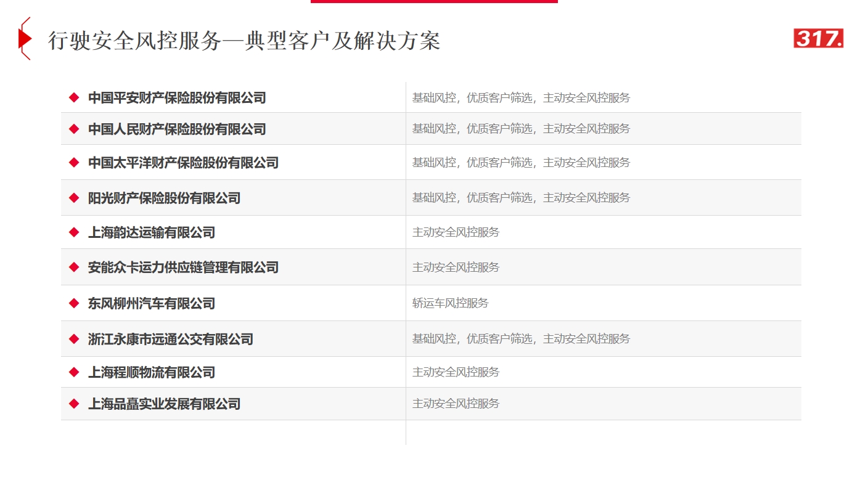The image size is (868, 485).
Task: Click the diamond bullet next to 中国人民财产保险股份有限公司
Action: pyautogui.click(x=74, y=129)
